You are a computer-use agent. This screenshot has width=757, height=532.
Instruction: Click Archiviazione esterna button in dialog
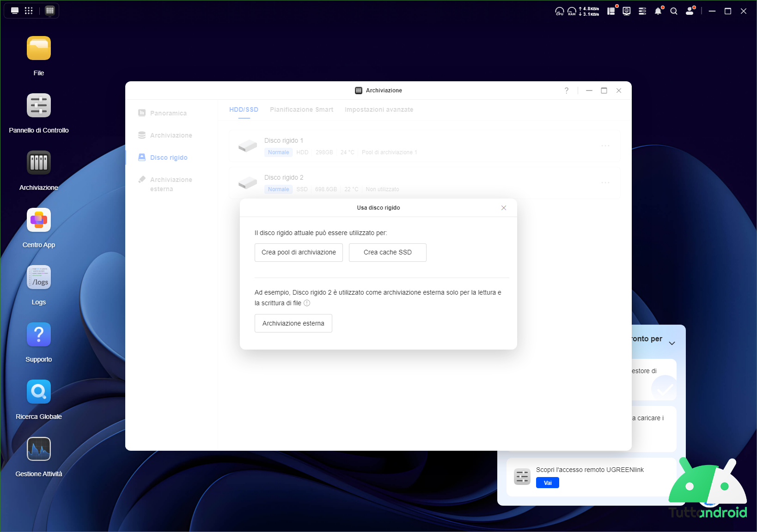coord(293,323)
